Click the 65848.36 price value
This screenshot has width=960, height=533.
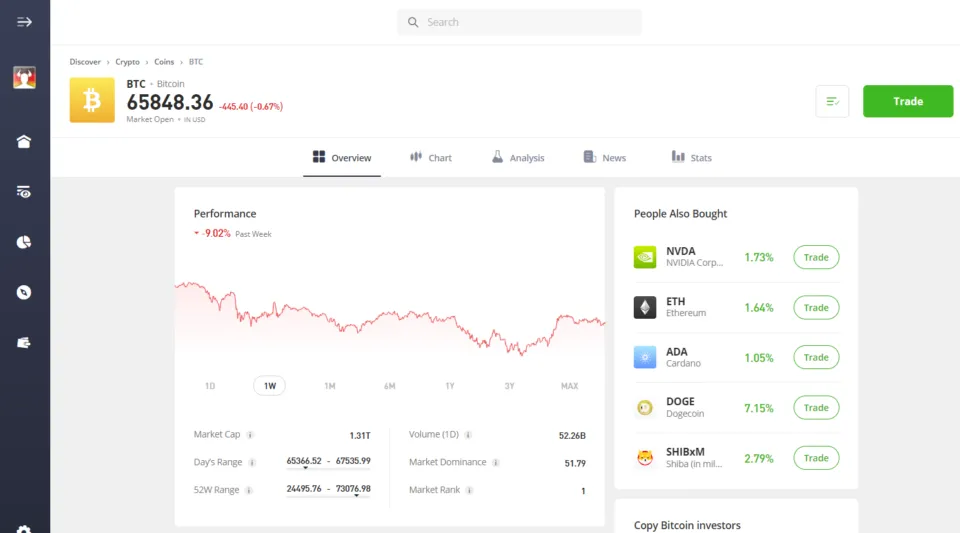pos(170,102)
